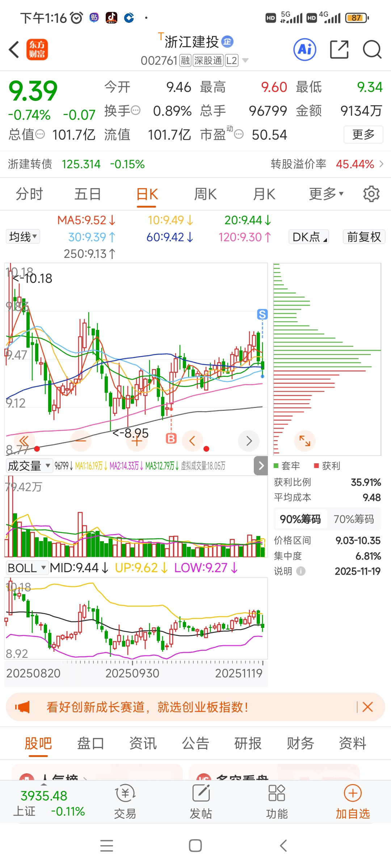Open 浙建转债 bond quote
This screenshot has width=391, height=868.
click(x=76, y=164)
